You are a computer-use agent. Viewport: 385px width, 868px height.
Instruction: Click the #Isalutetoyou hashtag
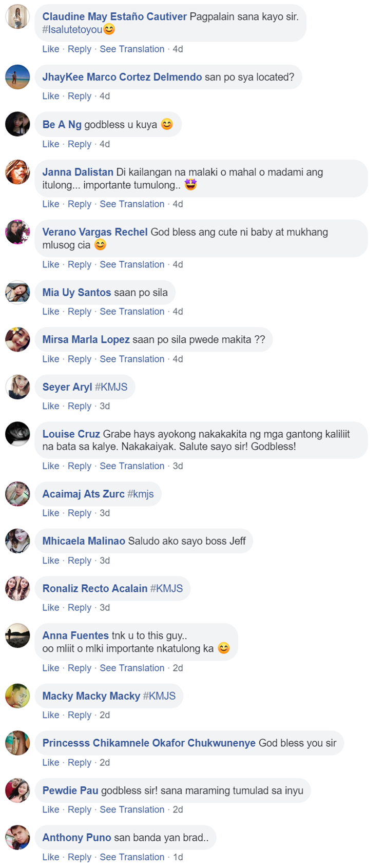pos(72,30)
